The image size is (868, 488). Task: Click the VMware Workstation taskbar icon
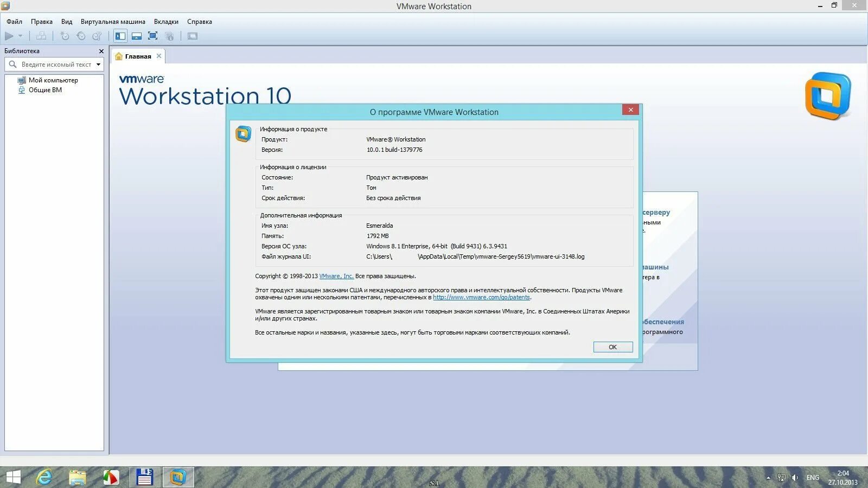178,477
